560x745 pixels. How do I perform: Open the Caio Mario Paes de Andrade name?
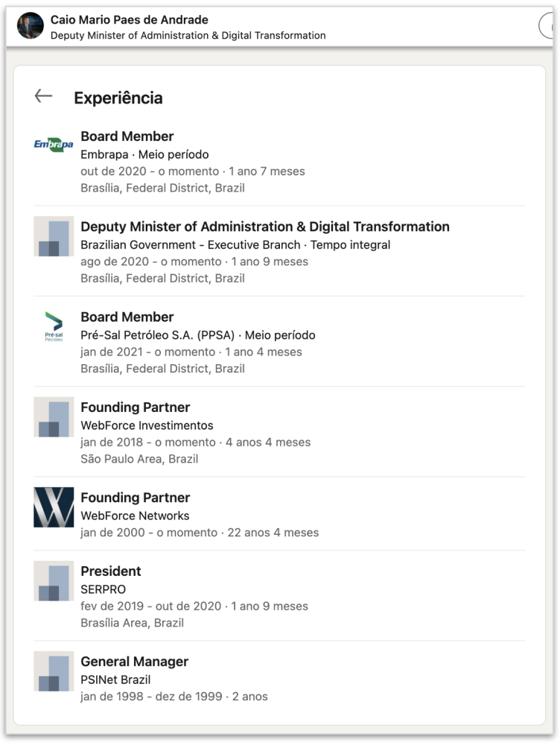click(130, 19)
